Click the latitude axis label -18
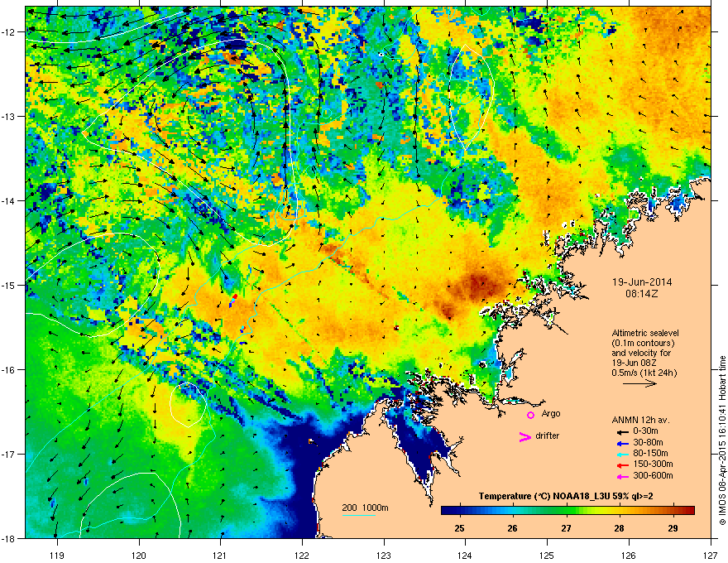Viewport: 728px width, 563px height. point(8,538)
